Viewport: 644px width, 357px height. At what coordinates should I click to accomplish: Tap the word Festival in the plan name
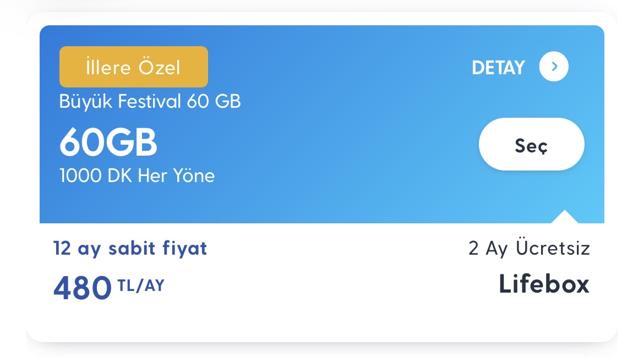point(150,101)
